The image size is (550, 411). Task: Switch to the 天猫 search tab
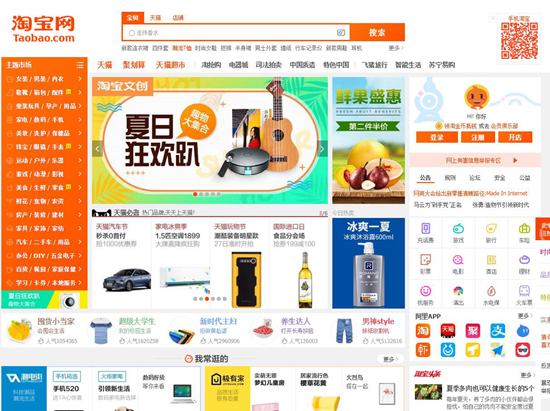155,18
